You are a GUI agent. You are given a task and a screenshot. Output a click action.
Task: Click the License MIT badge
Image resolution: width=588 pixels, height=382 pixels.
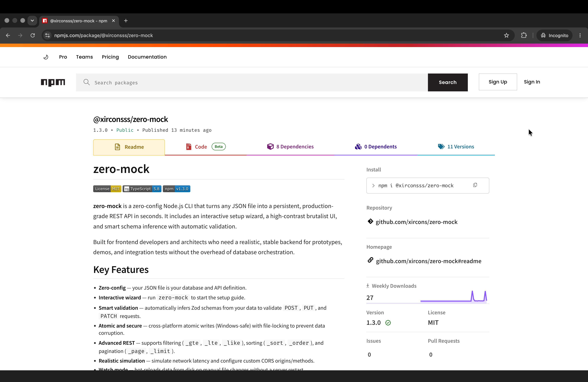(x=107, y=189)
